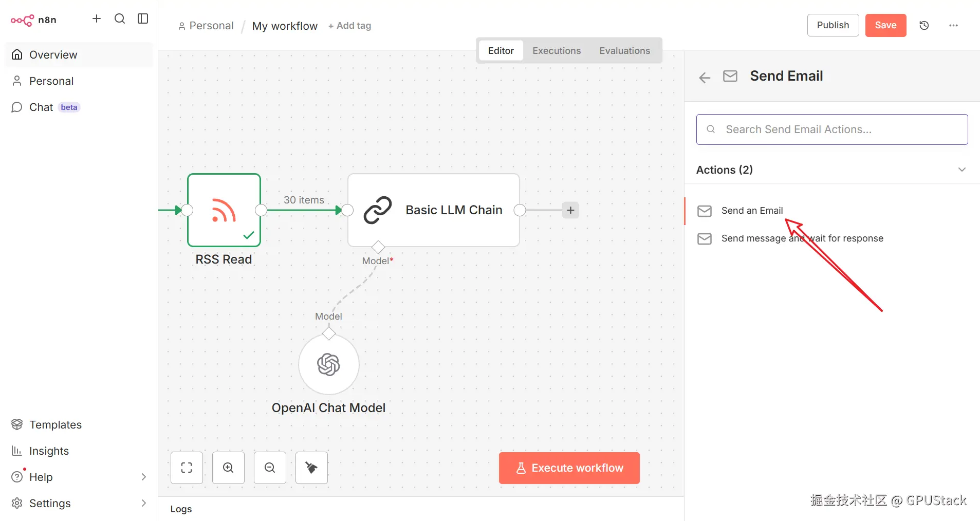
Task: Switch to the Executions tab
Action: [x=557, y=50]
